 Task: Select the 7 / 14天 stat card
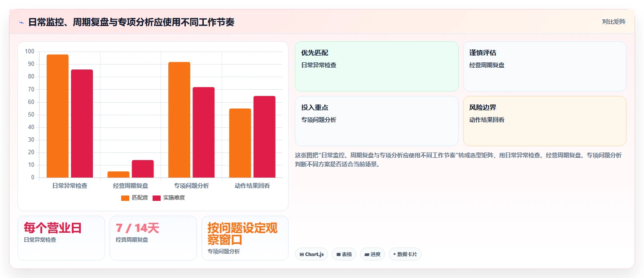[153, 238]
